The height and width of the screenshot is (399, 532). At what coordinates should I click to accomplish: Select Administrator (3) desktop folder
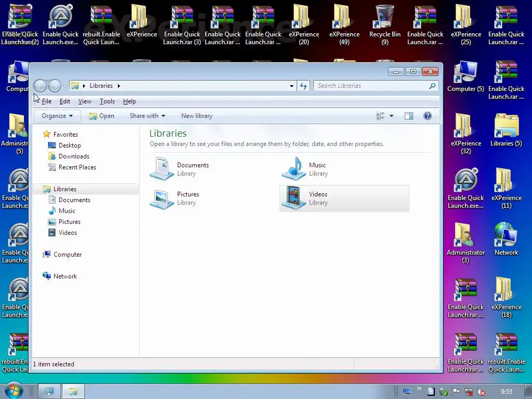(465, 243)
